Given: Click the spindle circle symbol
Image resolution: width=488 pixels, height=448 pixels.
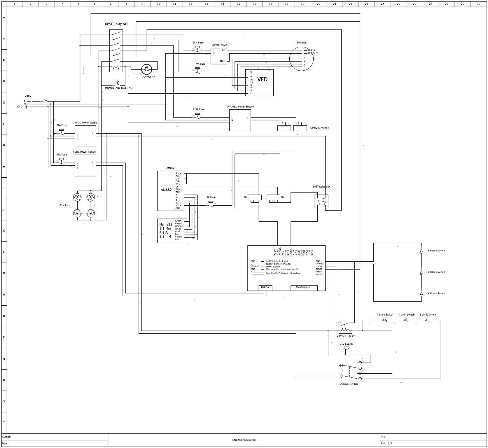Looking at the screenshot, I should [301, 59].
